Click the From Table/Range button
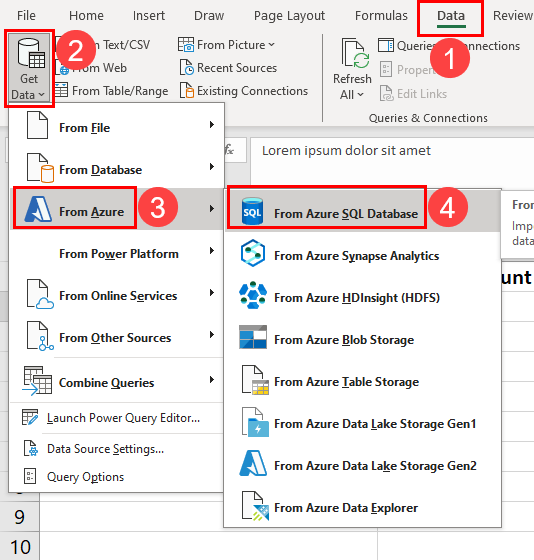Viewport: 534px width, 560px height. coord(111,91)
